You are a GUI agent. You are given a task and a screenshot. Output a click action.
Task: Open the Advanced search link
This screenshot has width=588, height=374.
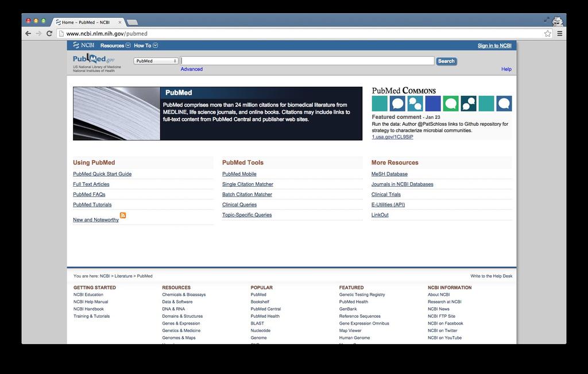[192, 69]
